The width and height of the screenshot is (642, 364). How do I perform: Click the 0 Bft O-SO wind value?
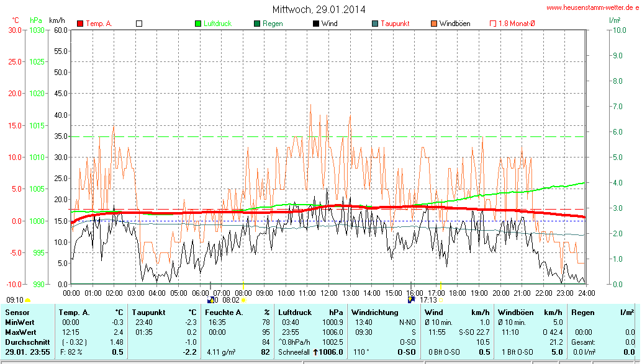coord(444,352)
